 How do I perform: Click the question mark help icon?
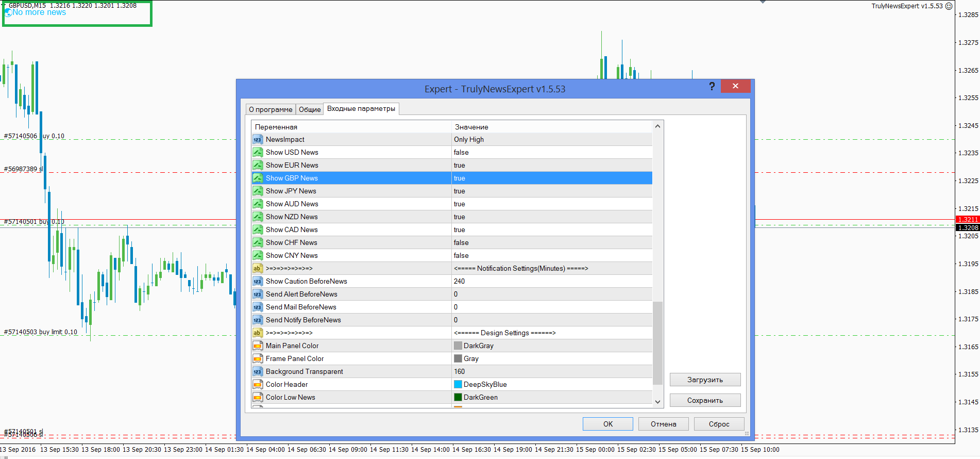click(712, 86)
